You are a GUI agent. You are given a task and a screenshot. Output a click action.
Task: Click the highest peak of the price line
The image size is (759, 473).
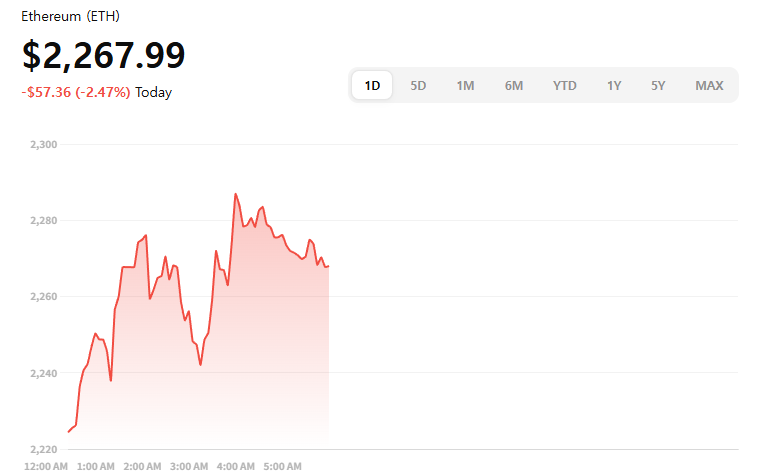(x=236, y=194)
